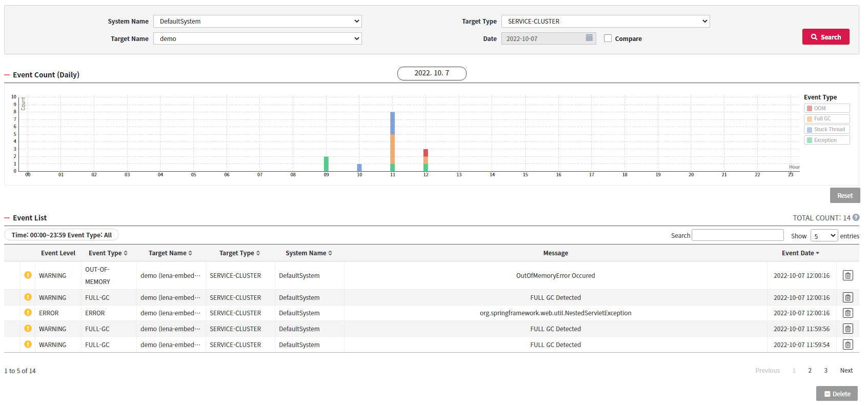
Task: Click the Message column header
Action: [x=556, y=253]
